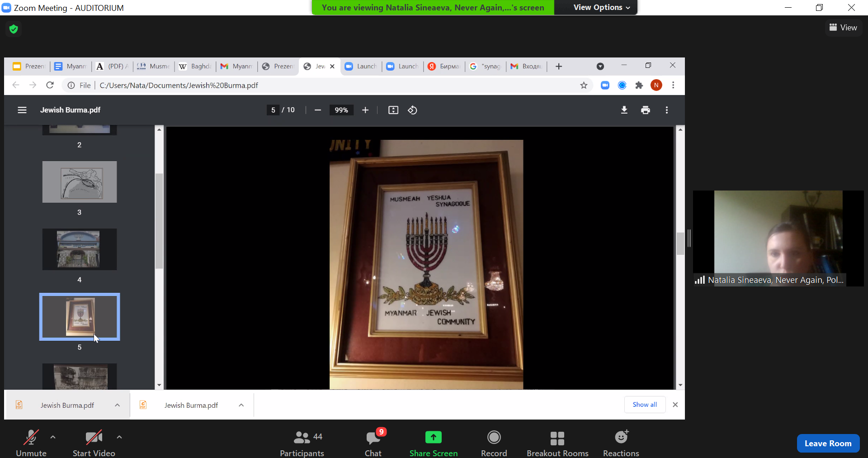Image resolution: width=868 pixels, height=458 pixels.
Task: Click the green encryption shield icon
Action: [14, 29]
